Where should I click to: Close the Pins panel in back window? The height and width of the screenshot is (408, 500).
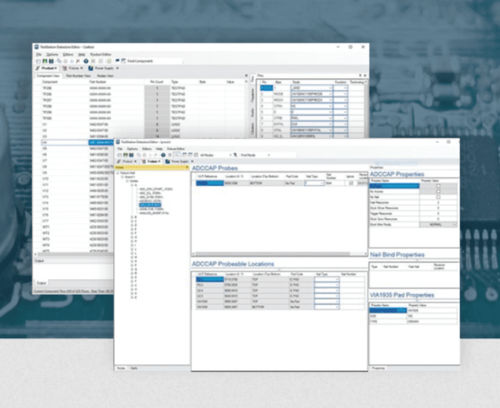(x=365, y=76)
